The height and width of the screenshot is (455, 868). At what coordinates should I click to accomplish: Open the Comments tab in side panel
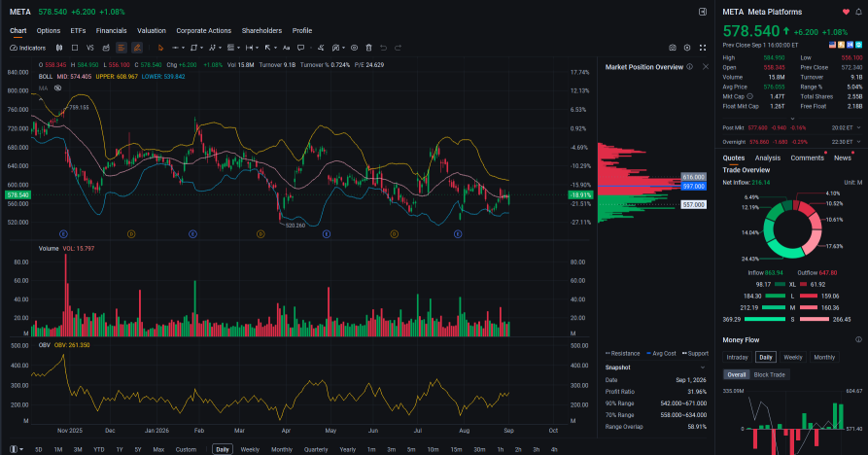(807, 158)
